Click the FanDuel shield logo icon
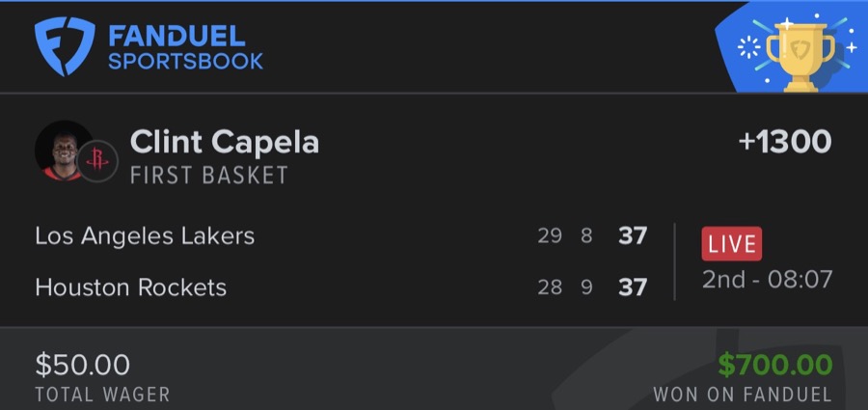 [65, 47]
